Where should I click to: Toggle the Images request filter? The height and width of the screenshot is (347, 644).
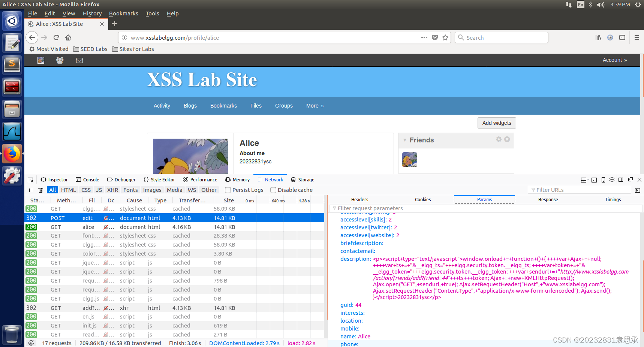152,190
